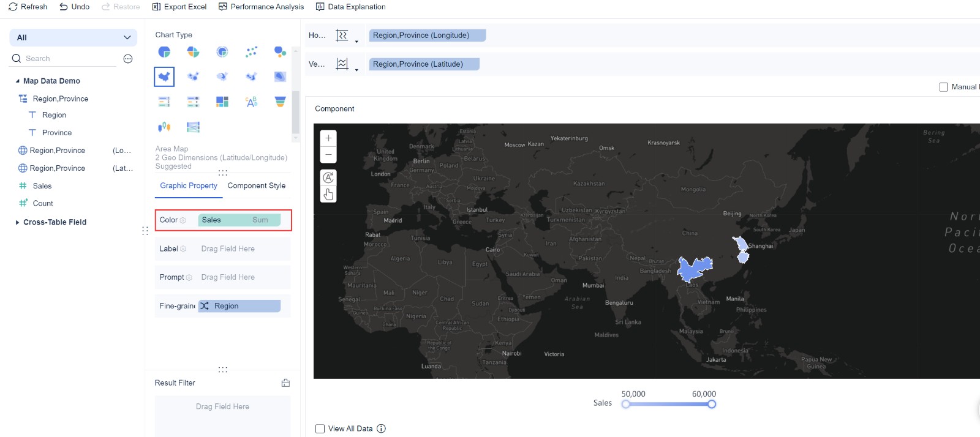980x437 pixels.
Task: Open the Prompt property gear settings
Action: point(189,278)
